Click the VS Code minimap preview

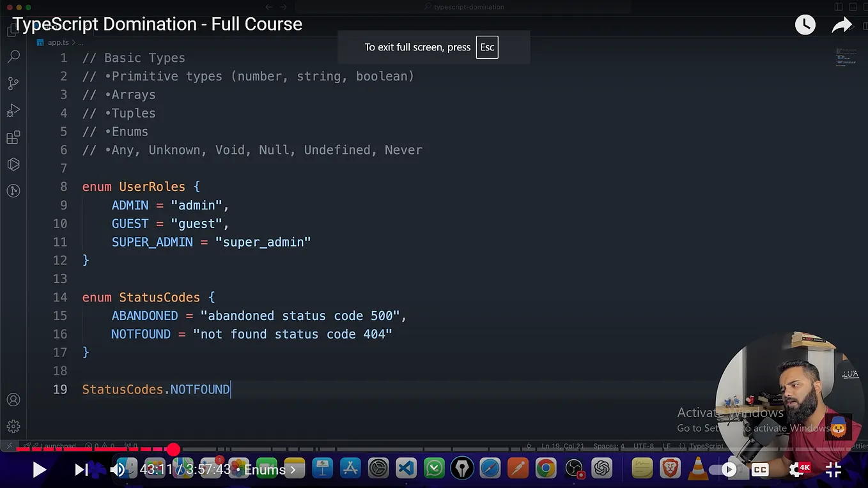[x=846, y=56]
